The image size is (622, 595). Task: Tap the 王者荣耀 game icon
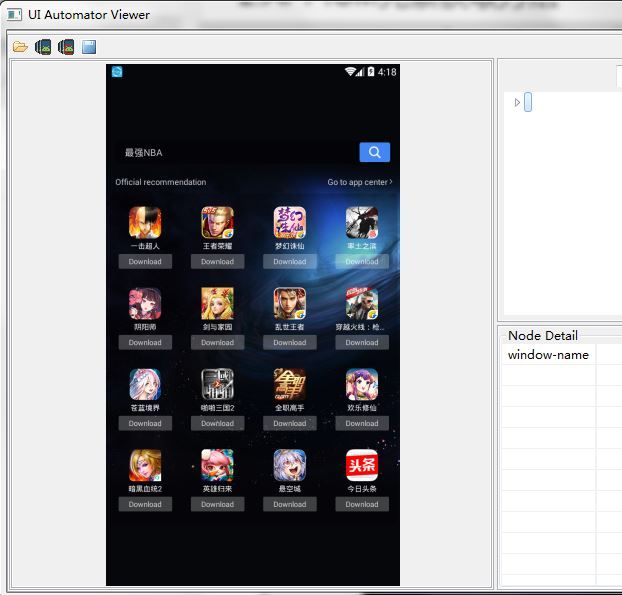coord(217,223)
